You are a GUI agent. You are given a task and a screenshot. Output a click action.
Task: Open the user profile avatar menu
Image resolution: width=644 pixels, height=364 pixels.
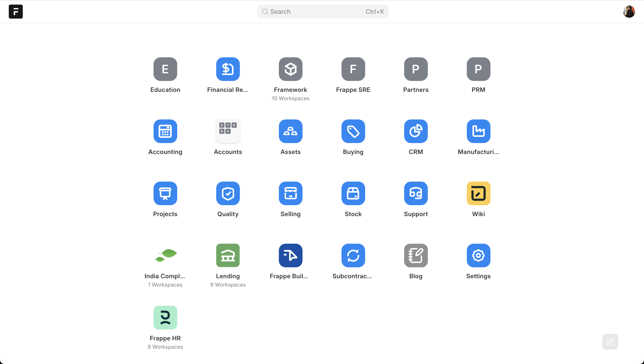point(629,12)
